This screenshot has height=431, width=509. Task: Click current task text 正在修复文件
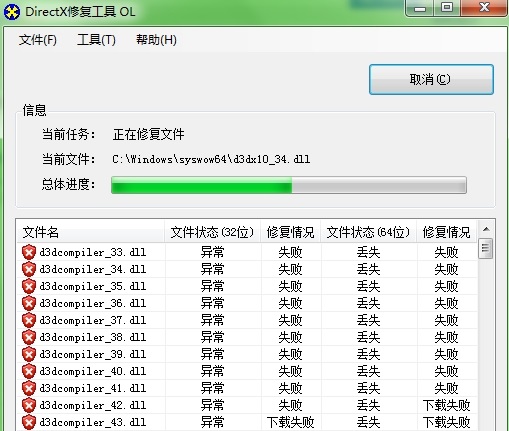click(148, 135)
